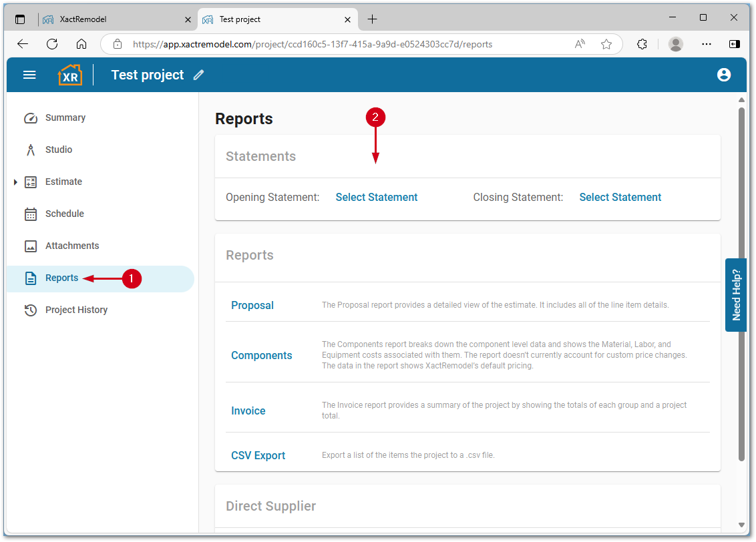Open browser extensions puzzle icon
Image resolution: width=756 pixels, height=542 pixels.
pos(642,44)
